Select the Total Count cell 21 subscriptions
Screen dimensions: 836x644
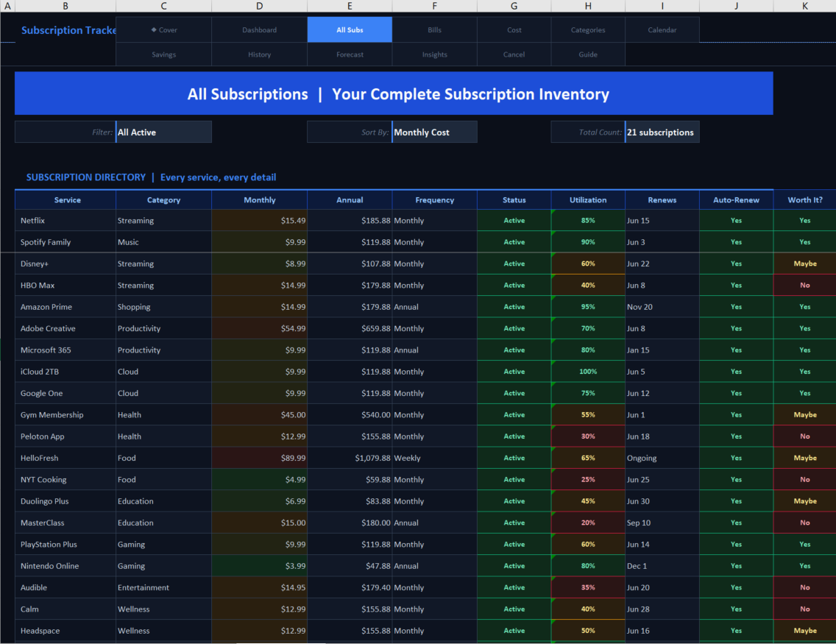662,132
